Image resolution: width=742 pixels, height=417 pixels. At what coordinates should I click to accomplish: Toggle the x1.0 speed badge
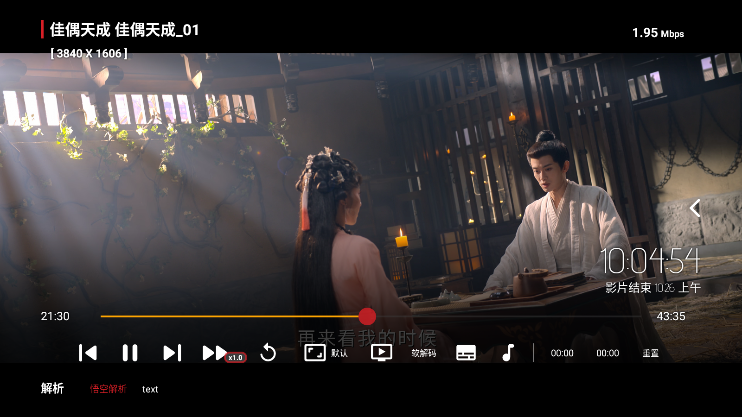pos(235,358)
